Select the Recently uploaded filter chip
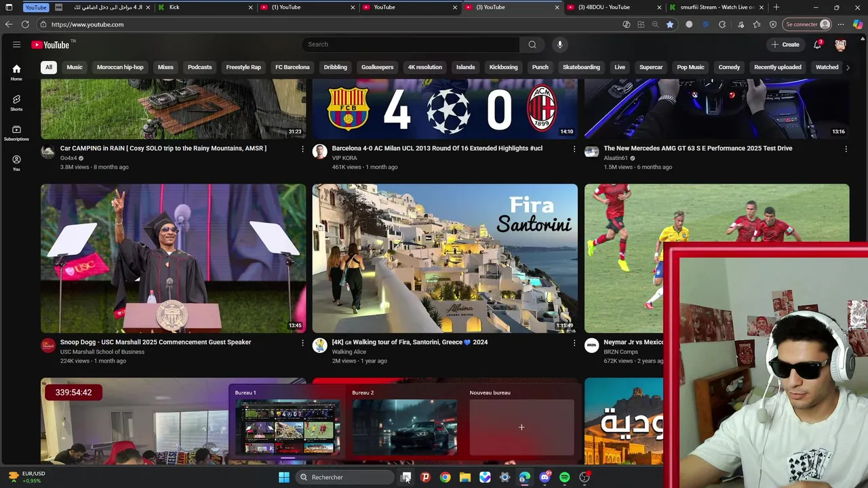The image size is (868, 488). tap(778, 67)
